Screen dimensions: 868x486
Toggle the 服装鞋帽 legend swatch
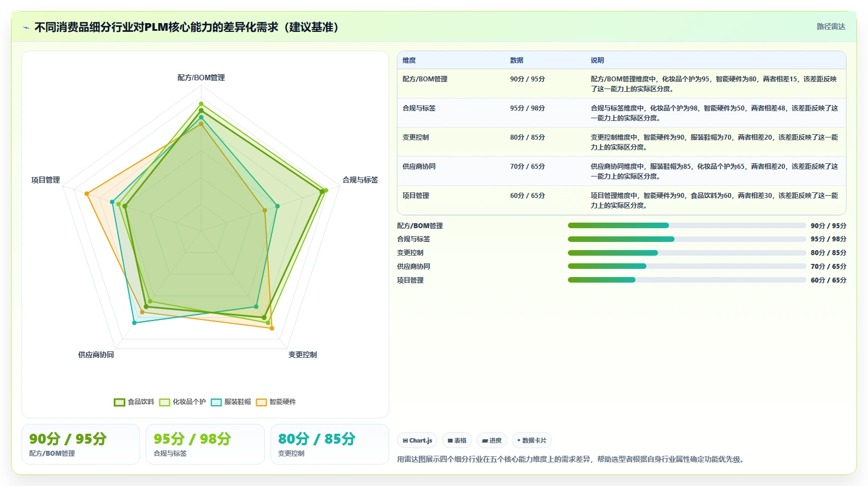click(x=216, y=402)
